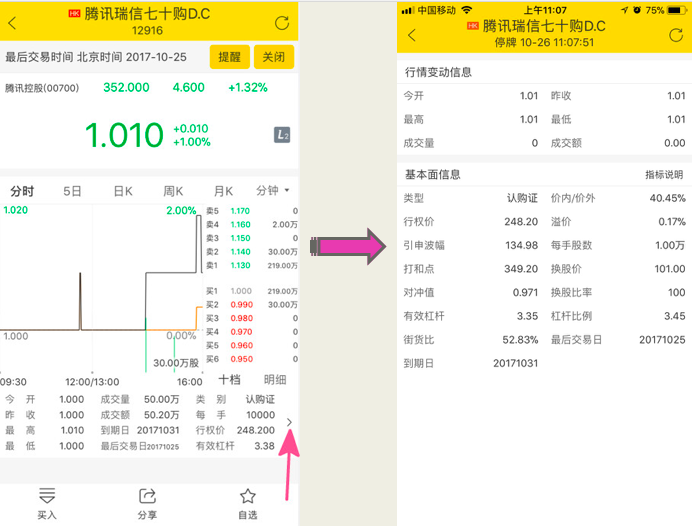The image size is (692, 526).
Task: Refresh the left quote screen
Action: click(x=282, y=23)
